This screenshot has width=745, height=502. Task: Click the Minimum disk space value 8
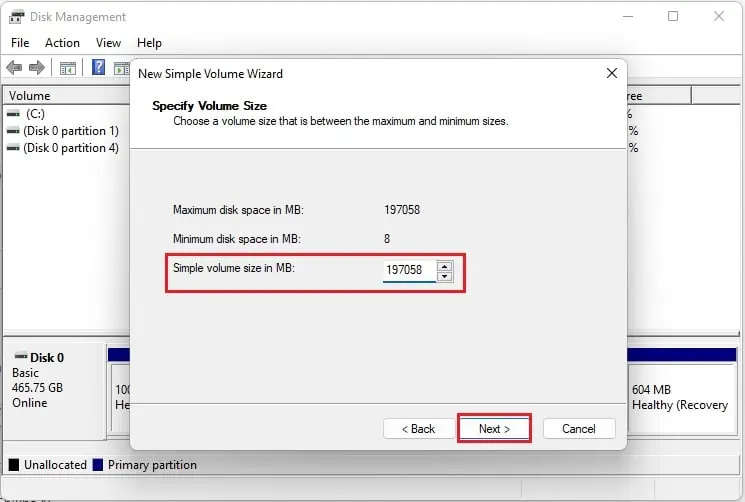coord(387,238)
